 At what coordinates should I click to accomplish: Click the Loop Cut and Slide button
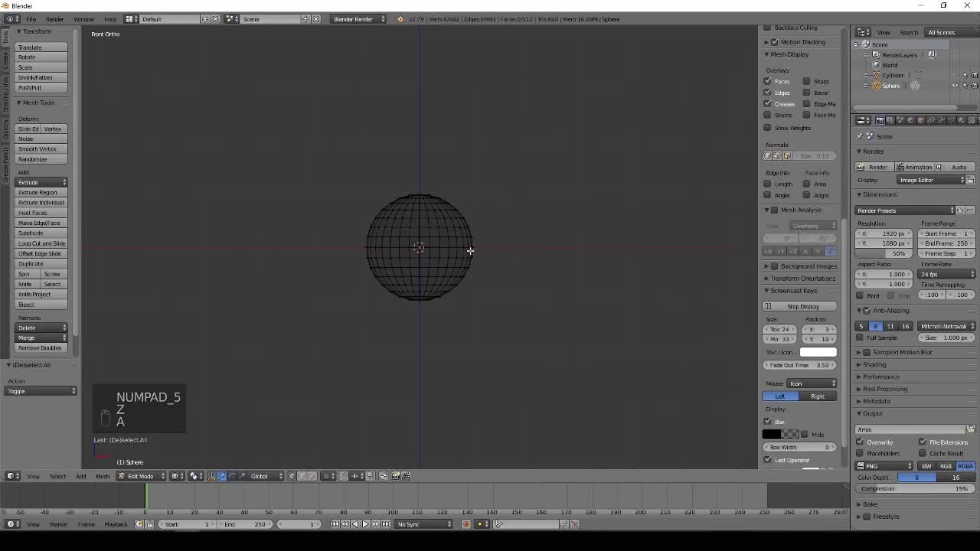42,243
